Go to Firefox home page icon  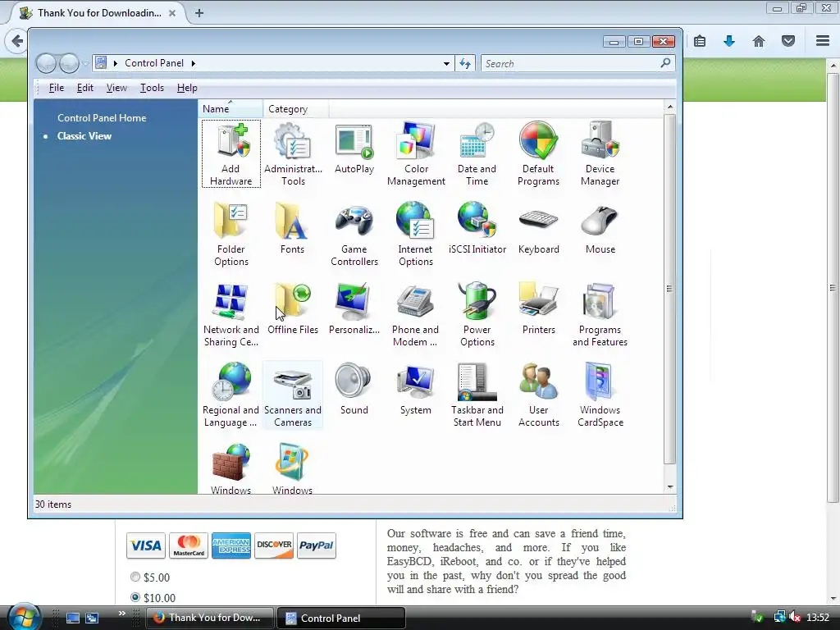[759, 41]
